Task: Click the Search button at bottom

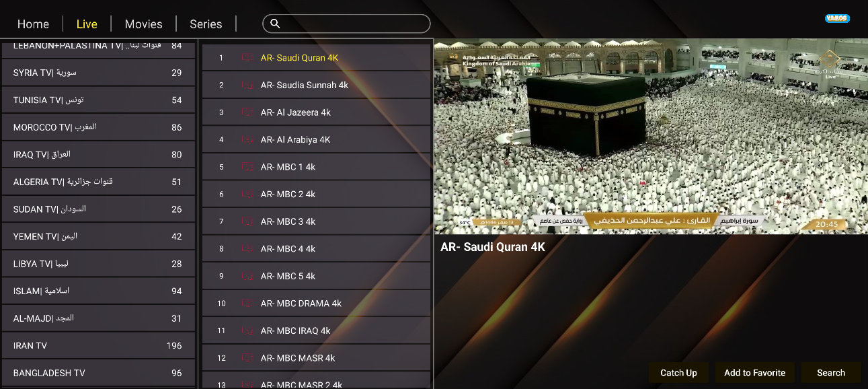Action: click(x=831, y=373)
